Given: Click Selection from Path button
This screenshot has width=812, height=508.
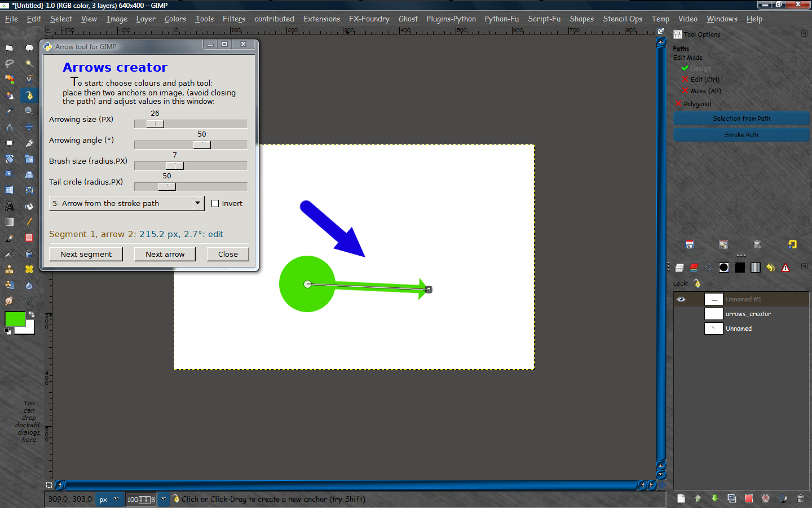Looking at the screenshot, I should point(742,119).
